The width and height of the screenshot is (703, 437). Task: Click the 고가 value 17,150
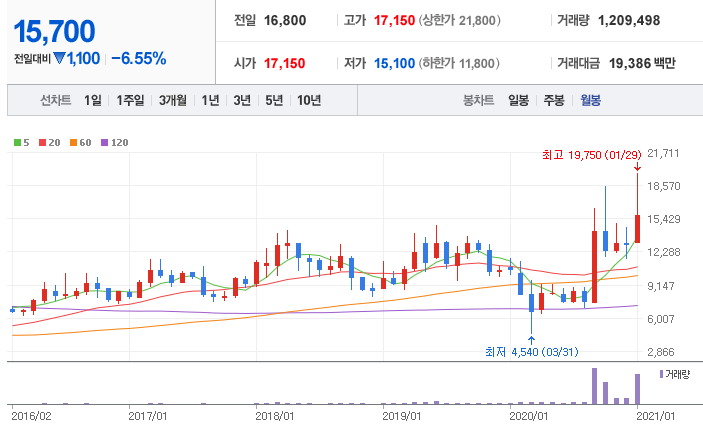pyautogui.click(x=395, y=20)
